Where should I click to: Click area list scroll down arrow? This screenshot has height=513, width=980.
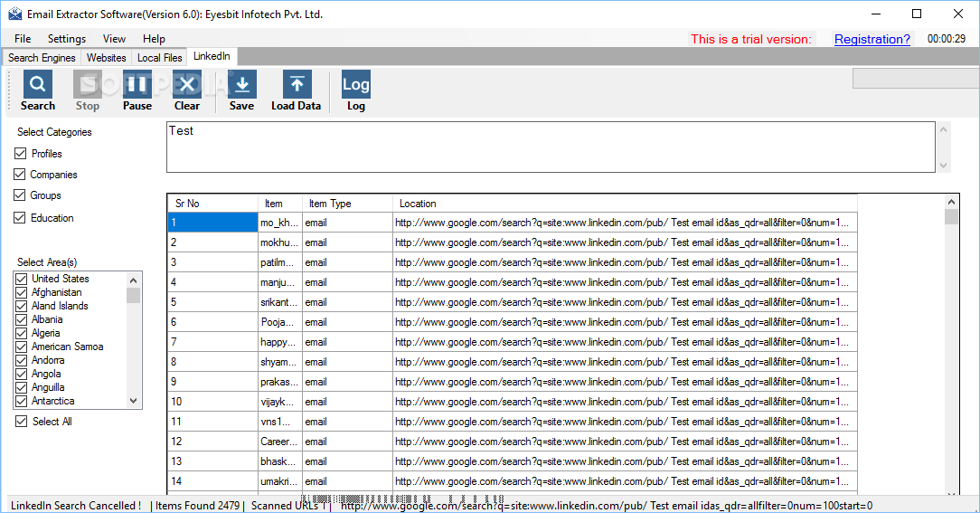point(133,401)
